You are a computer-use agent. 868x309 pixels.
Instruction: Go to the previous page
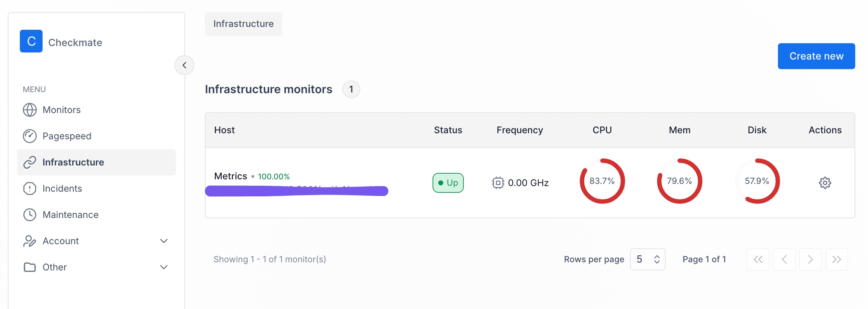point(784,259)
